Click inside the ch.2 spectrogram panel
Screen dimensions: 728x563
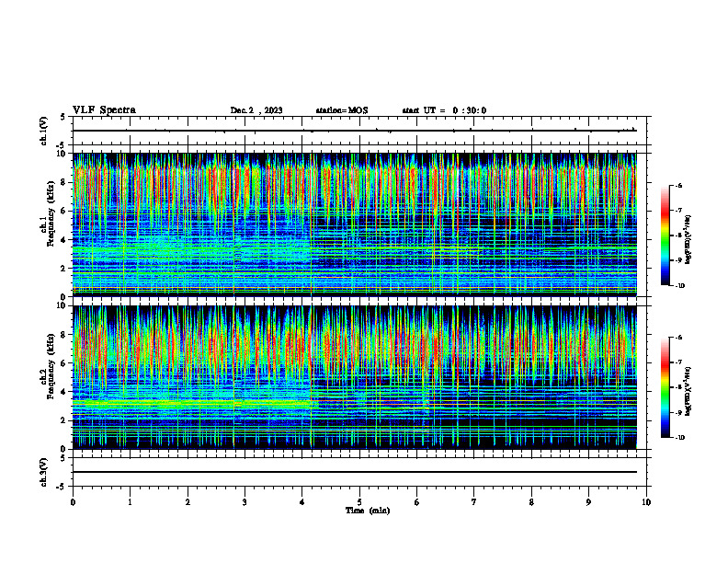359,377
